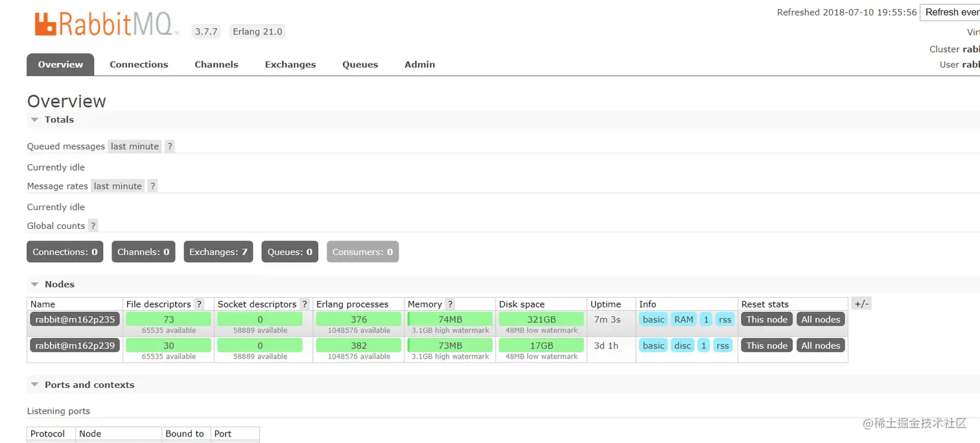Click the 74MB memory bar
The width and height of the screenshot is (980, 443).
(x=450, y=319)
